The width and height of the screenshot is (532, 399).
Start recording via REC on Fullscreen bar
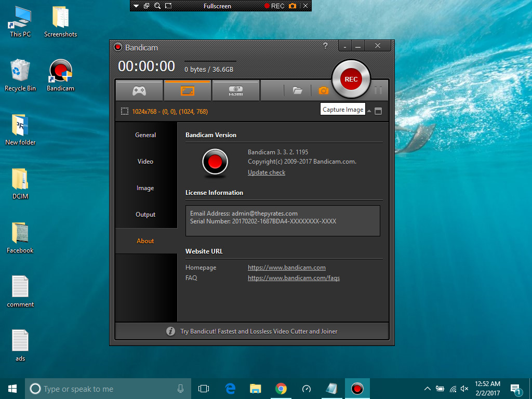point(274,6)
